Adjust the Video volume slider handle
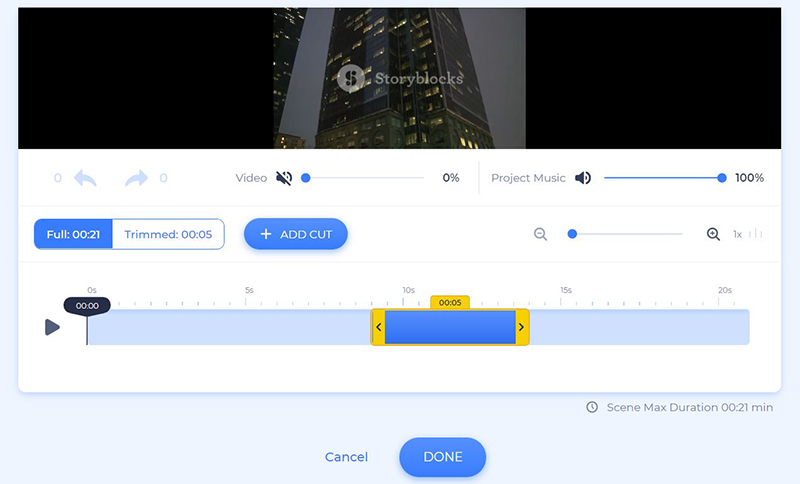This screenshot has height=484, width=800. [x=306, y=178]
